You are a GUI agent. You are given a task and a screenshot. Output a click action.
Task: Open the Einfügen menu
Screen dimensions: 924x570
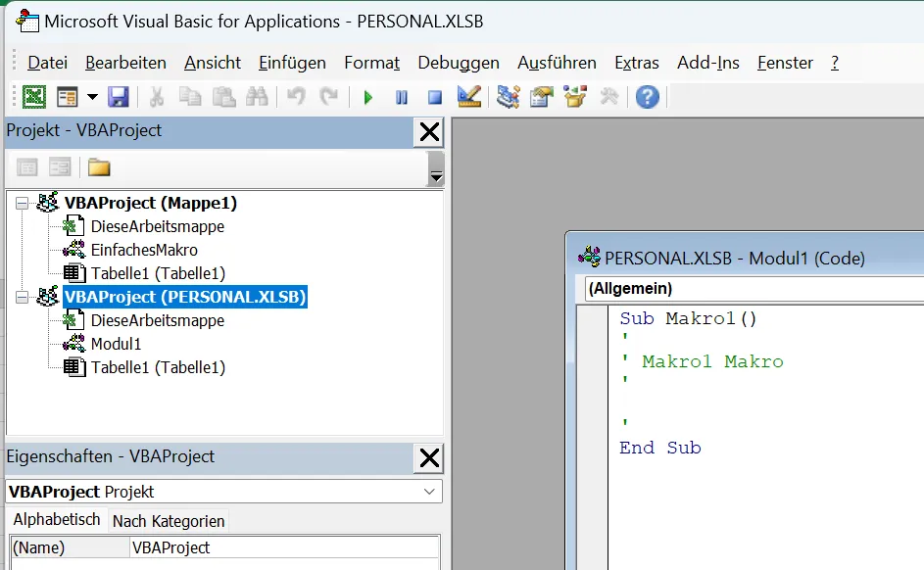coord(292,63)
